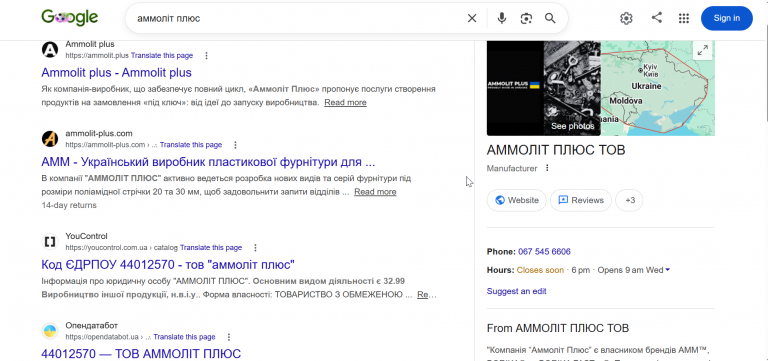This screenshot has width=768, height=361.
Task: Click Suggest an edit link
Action: 516,291
